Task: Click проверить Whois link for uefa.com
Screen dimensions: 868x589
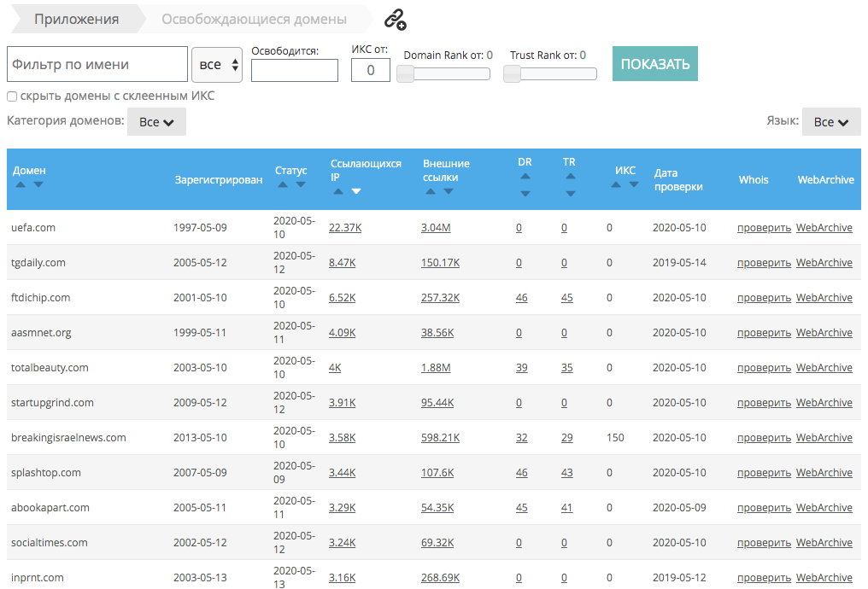Action: [764, 228]
